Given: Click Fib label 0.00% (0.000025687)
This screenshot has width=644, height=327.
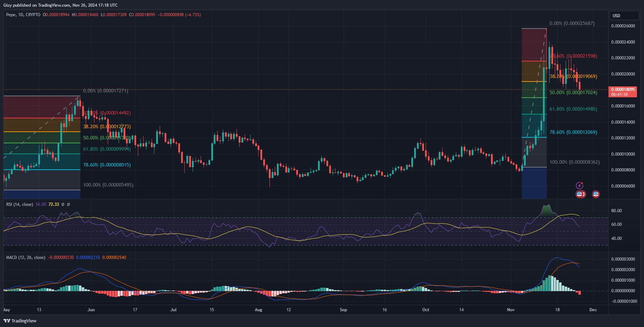Looking at the screenshot, I should [x=572, y=24].
